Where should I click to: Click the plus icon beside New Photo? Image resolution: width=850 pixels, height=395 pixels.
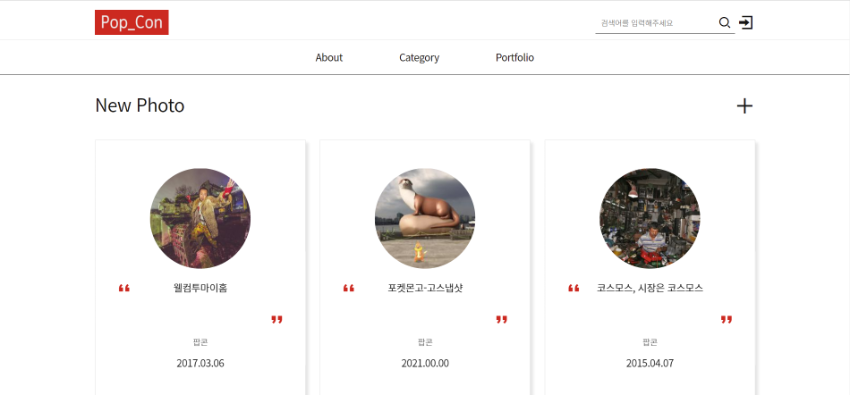744,106
